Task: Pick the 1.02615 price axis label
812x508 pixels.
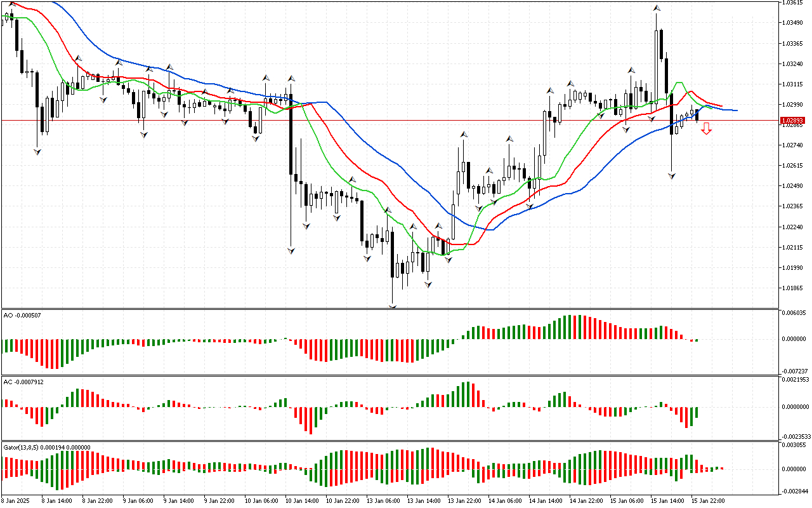Action: point(793,166)
